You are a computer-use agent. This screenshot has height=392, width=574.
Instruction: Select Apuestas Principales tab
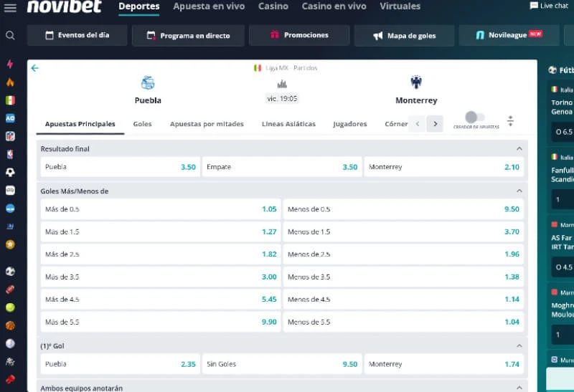click(80, 124)
